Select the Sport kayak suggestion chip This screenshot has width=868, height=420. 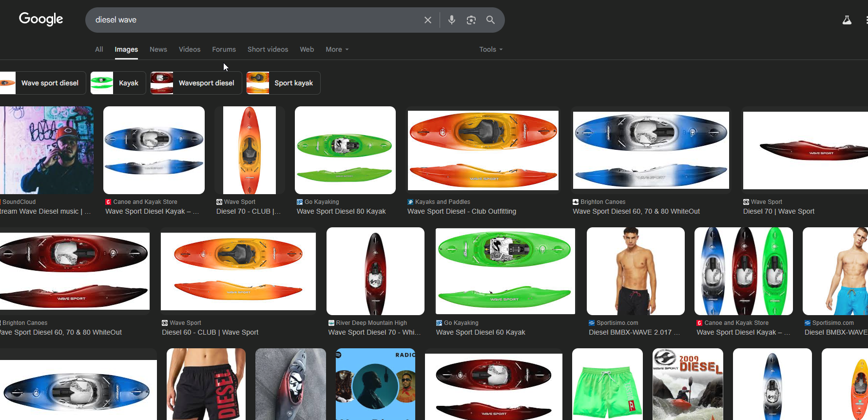283,83
